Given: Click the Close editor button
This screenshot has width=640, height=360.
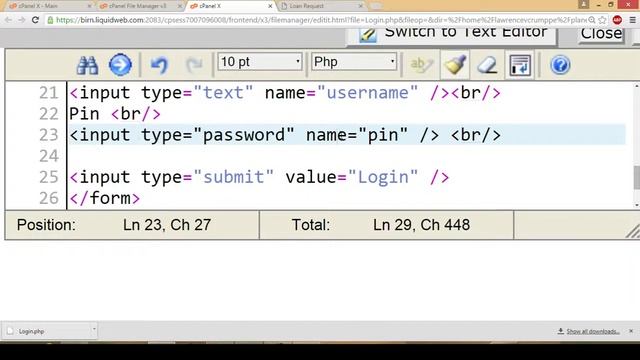Looking at the screenshot, I should 601,34.
